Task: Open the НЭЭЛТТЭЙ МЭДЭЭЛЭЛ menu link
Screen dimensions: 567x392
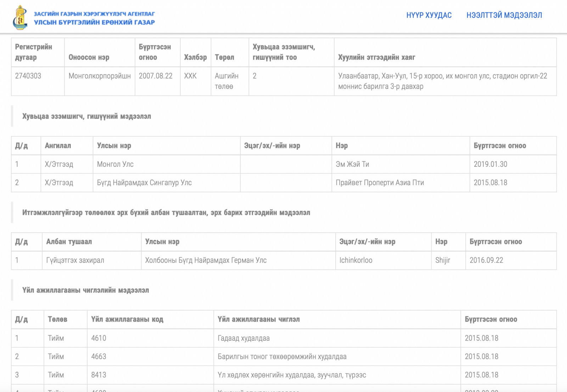Action: tap(504, 15)
